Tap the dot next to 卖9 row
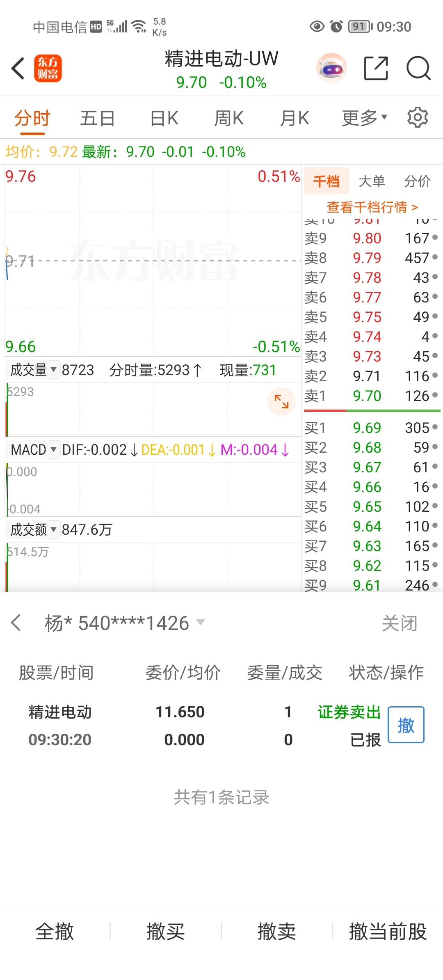This screenshot has height=980, width=443. click(435, 237)
